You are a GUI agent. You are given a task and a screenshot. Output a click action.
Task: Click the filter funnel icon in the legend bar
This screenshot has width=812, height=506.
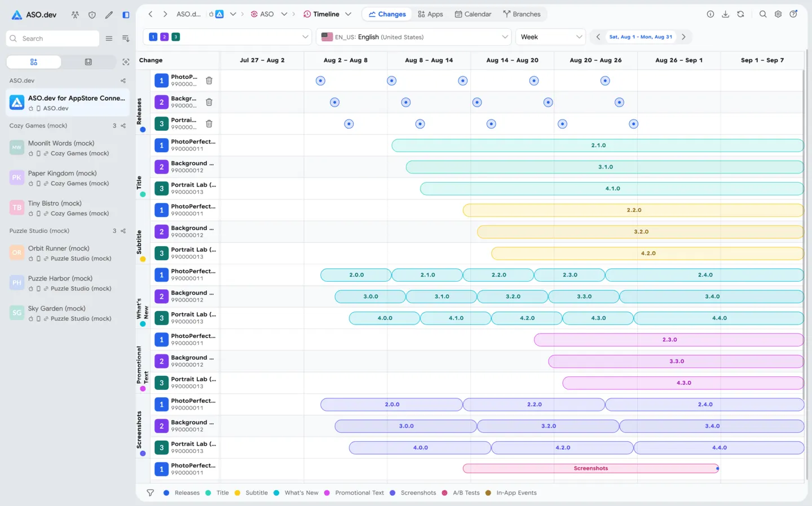(x=150, y=492)
